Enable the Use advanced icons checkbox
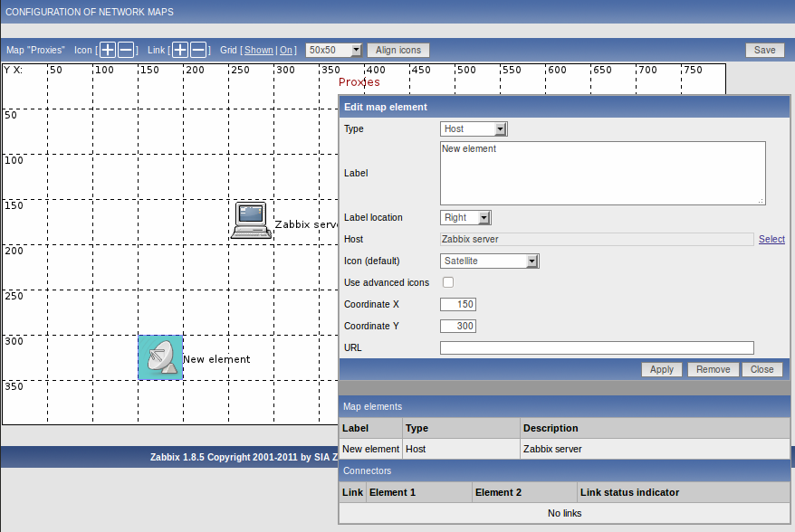 pyautogui.click(x=448, y=282)
